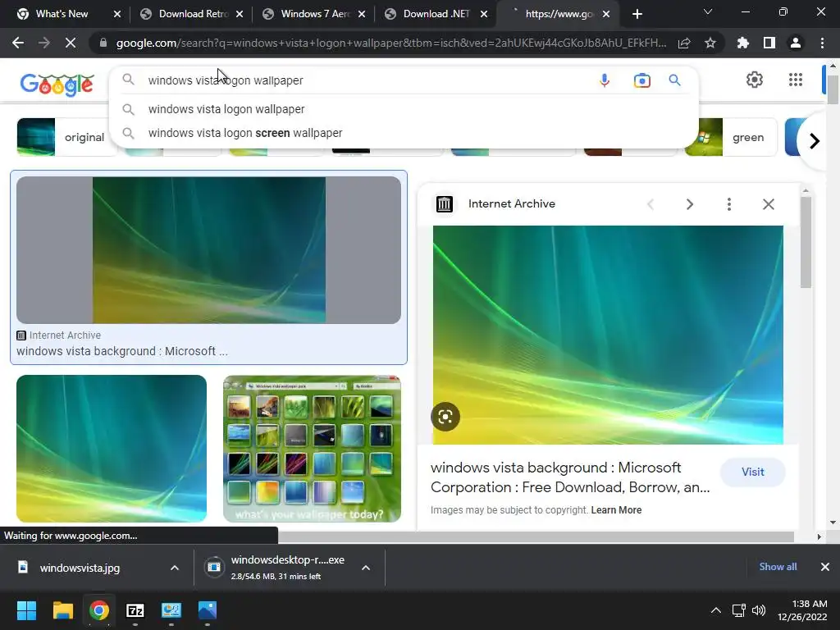Image resolution: width=840 pixels, height=630 pixels.
Task: Click the horizontal scrollbar at the page bottom
Action: click(536, 536)
